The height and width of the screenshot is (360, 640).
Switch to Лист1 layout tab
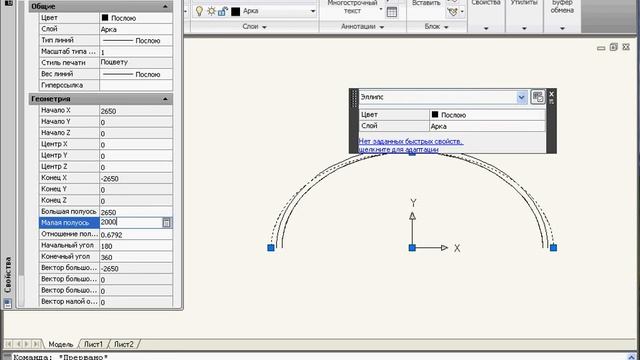coord(93,344)
